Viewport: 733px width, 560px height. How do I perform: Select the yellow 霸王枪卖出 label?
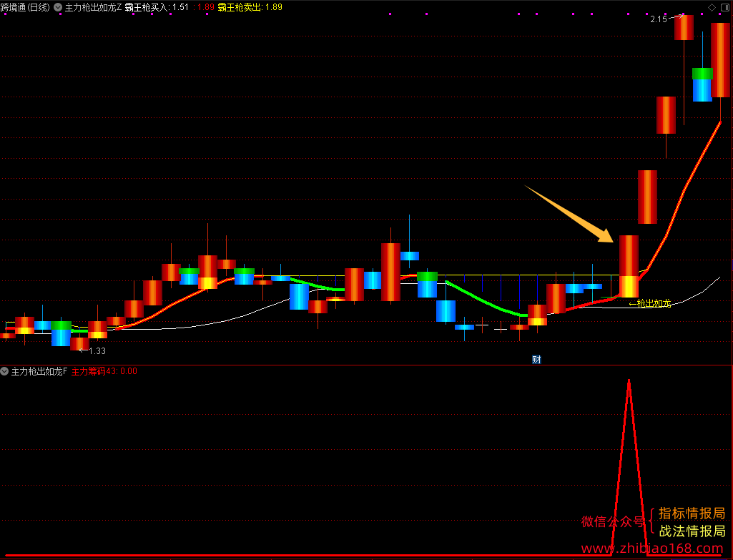[x=250, y=7]
